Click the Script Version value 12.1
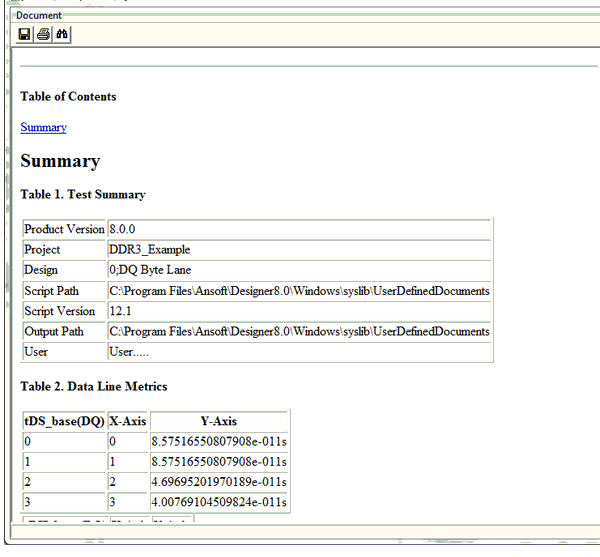 [x=121, y=311]
